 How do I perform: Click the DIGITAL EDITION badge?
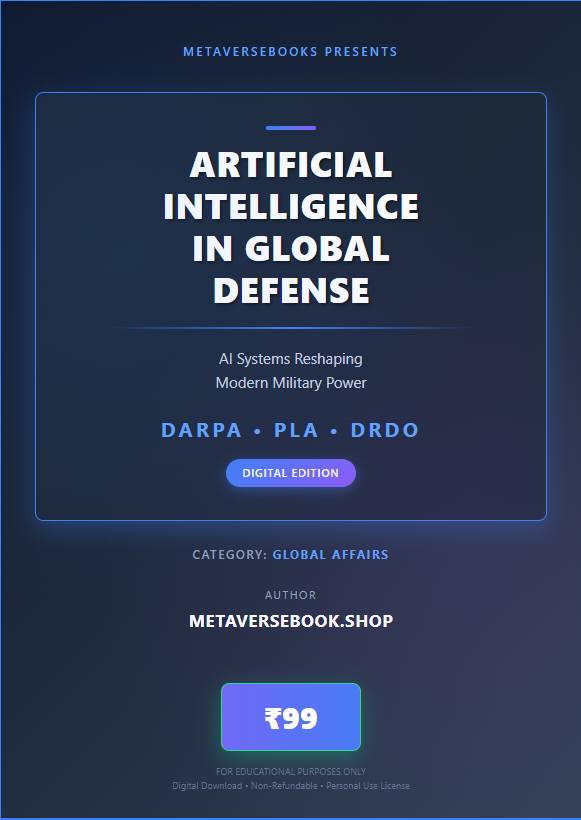tap(291, 473)
